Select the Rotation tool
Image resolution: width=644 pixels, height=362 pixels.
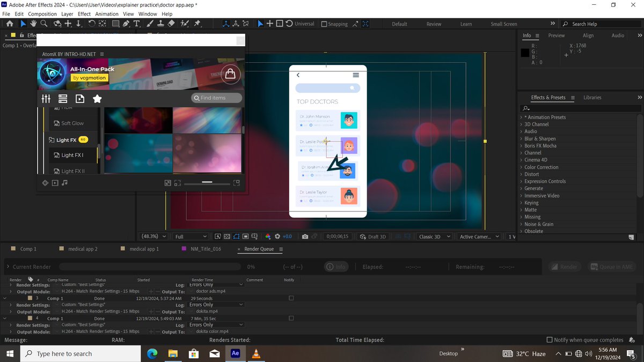click(92, 24)
